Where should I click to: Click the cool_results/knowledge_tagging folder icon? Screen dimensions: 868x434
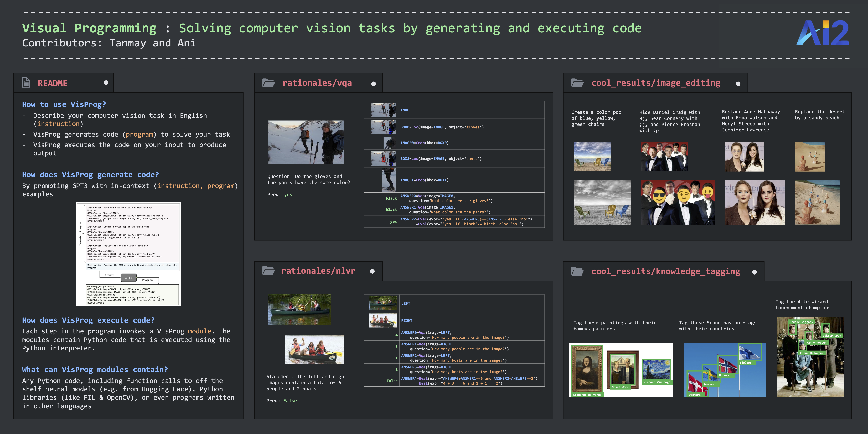pos(577,271)
